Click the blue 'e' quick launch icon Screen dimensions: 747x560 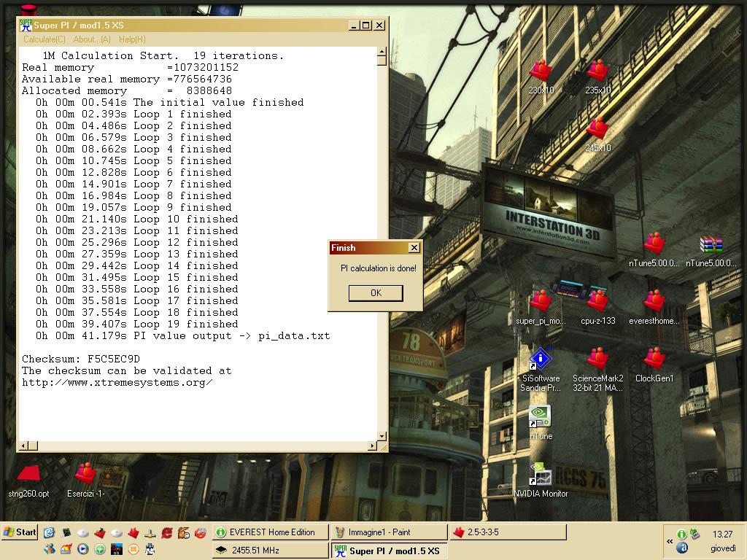click(x=49, y=532)
